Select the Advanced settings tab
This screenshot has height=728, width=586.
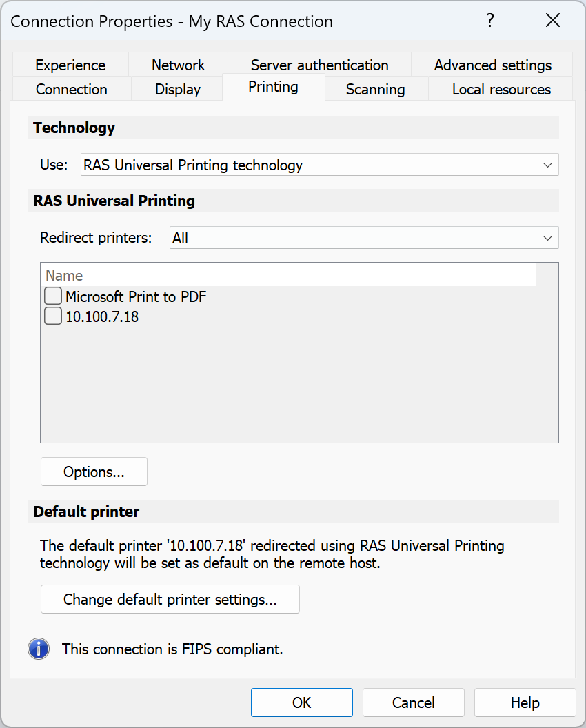[492, 65]
